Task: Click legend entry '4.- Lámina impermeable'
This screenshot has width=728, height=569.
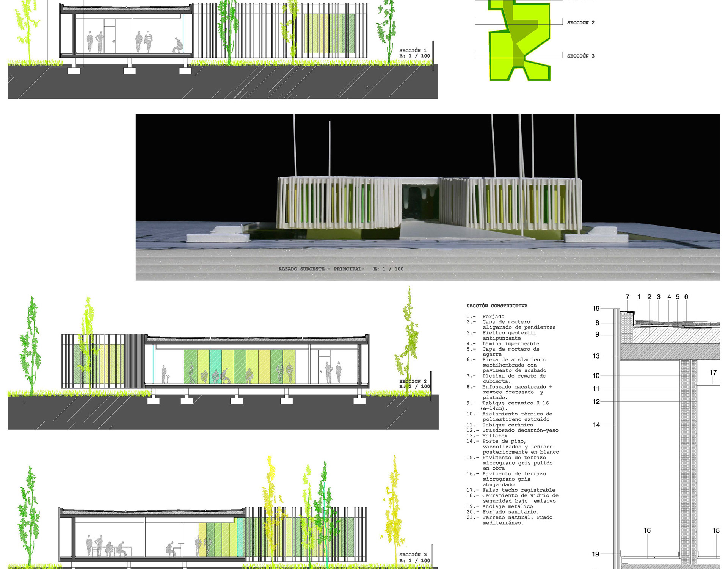Action: point(503,344)
